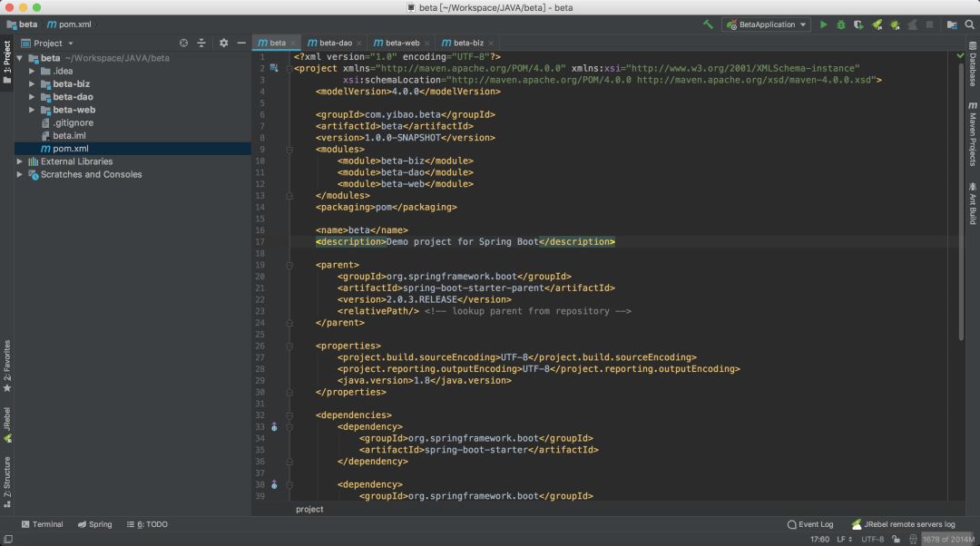Open Project panel settings gear
This screenshot has height=546, width=980.
point(224,43)
